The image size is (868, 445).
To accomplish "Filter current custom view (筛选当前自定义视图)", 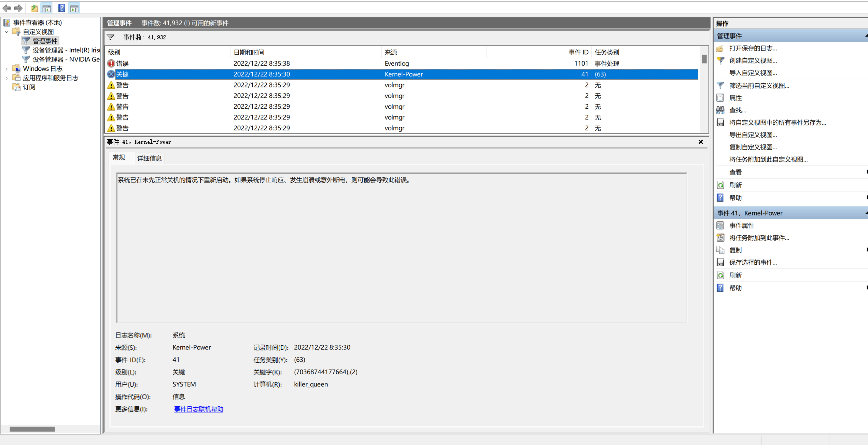I will pos(759,85).
